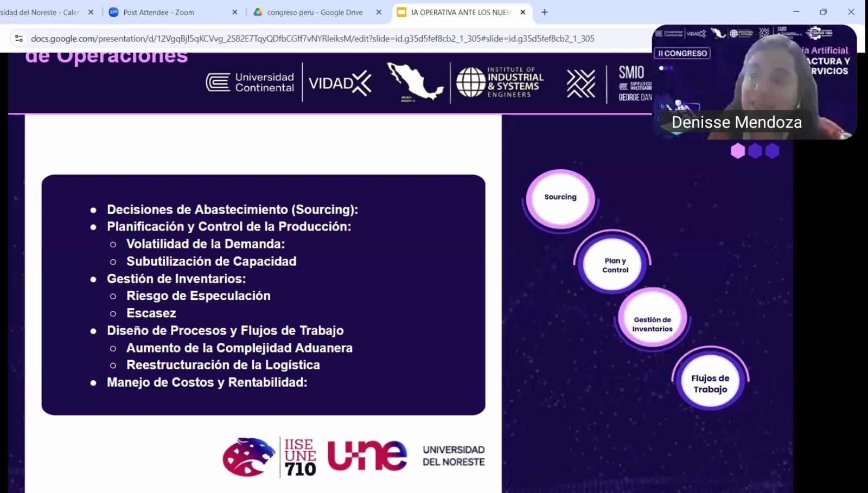
Task: Click the Universidad Continental logo
Action: pos(250,82)
